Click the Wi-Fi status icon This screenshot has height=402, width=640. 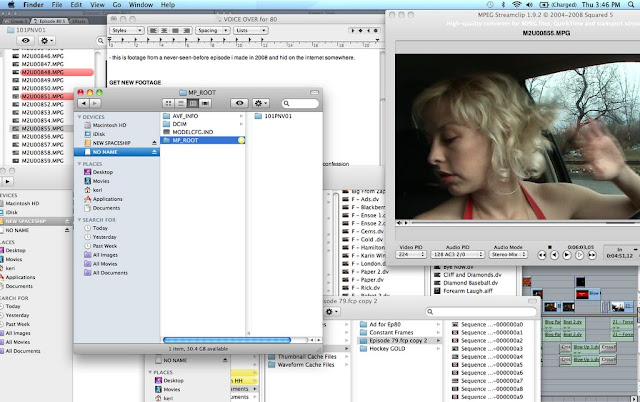(x=516, y=4)
